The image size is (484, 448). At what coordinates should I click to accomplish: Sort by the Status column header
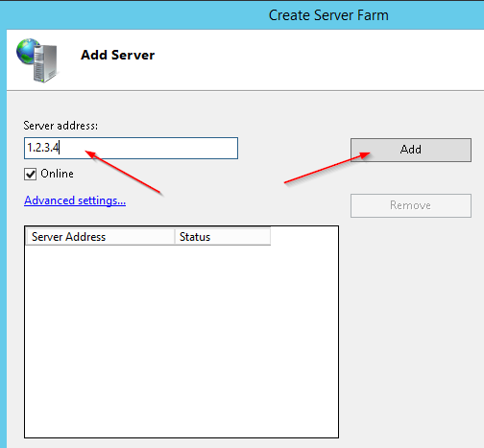[223, 237]
